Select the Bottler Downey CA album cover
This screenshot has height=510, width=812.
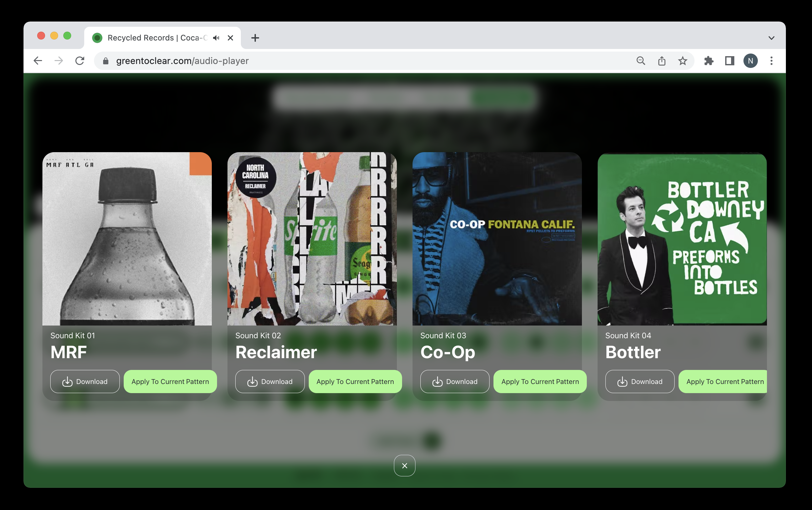click(x=682, y=239)
